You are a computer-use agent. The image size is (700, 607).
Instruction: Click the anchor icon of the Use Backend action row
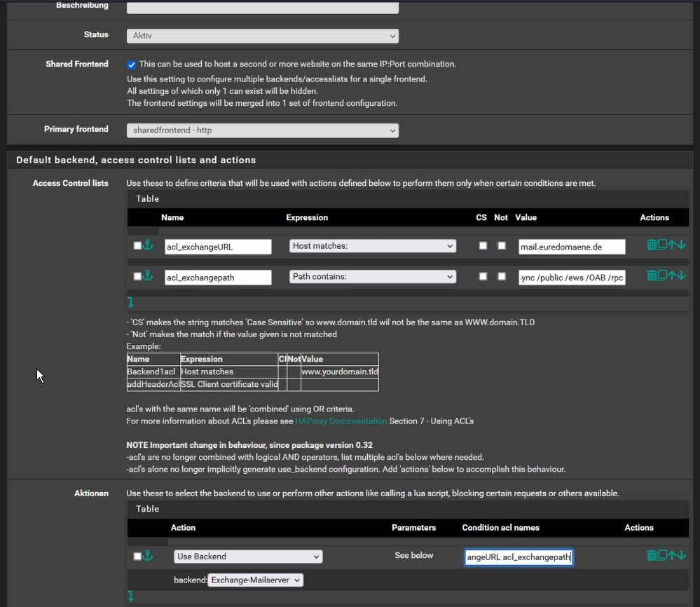click(x=148, y=555)
